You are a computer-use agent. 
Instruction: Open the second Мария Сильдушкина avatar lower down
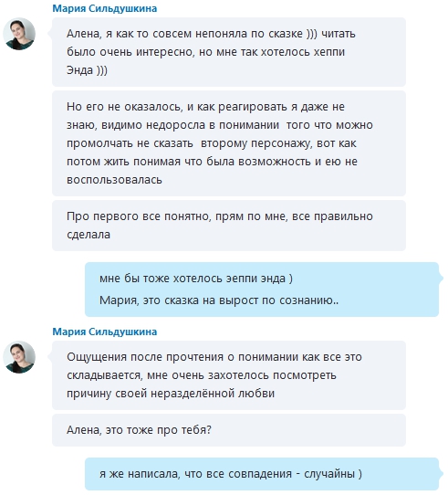pyautogui.click(x=19, y=357)
